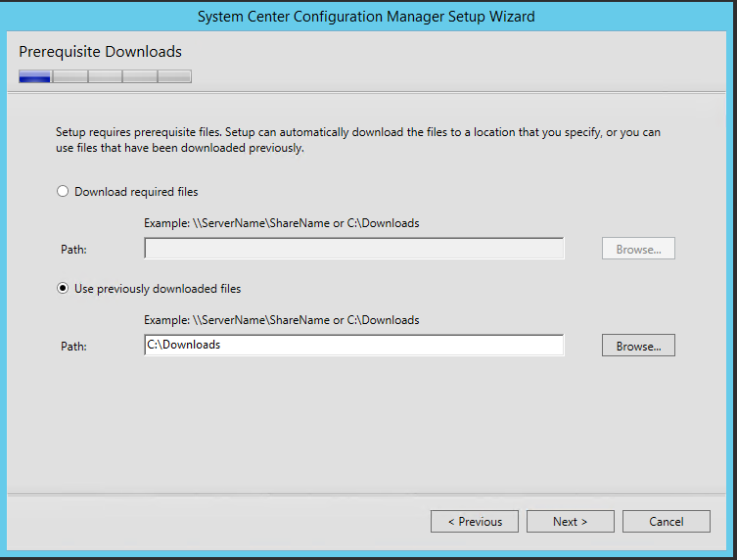Click the System Center Configuration Manager Setup Wizard title
The height and width of the screenshot is (560, 737).
click(x=366, y=17)
